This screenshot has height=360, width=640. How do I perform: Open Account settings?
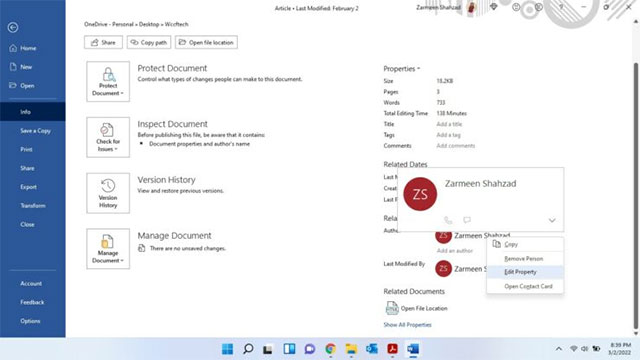click(31, 284)
